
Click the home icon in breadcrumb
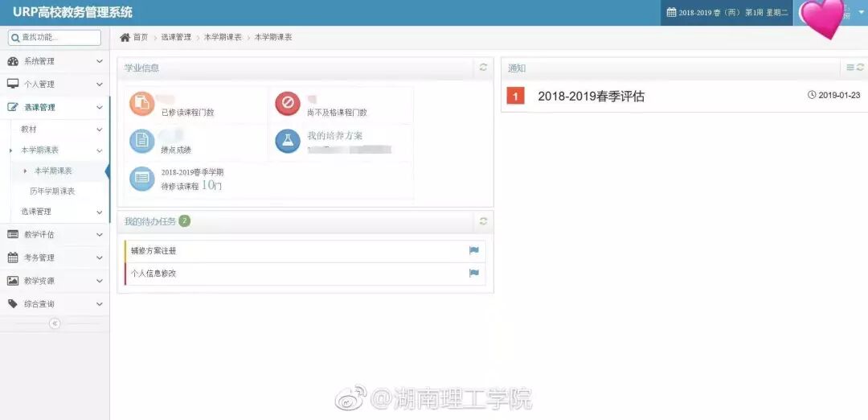pyautogui.click(x=125, y=37)
